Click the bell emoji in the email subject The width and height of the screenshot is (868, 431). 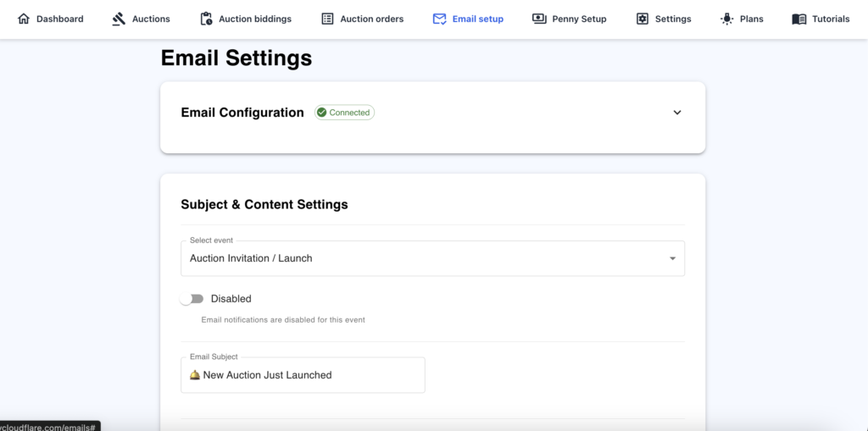[x=195, y=375]
